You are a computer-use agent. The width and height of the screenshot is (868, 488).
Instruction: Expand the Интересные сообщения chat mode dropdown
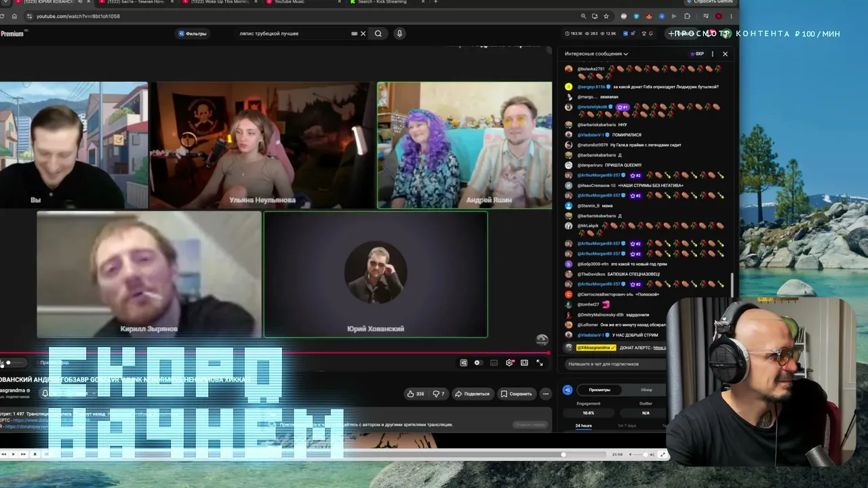click(x=596, y=54)
